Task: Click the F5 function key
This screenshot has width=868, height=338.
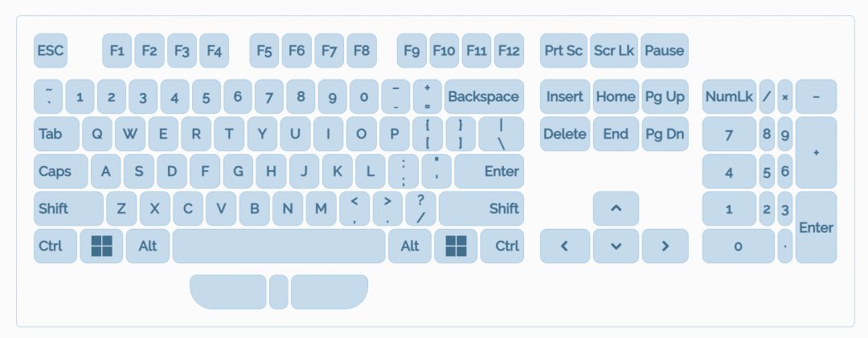Action: pos(264,51)
